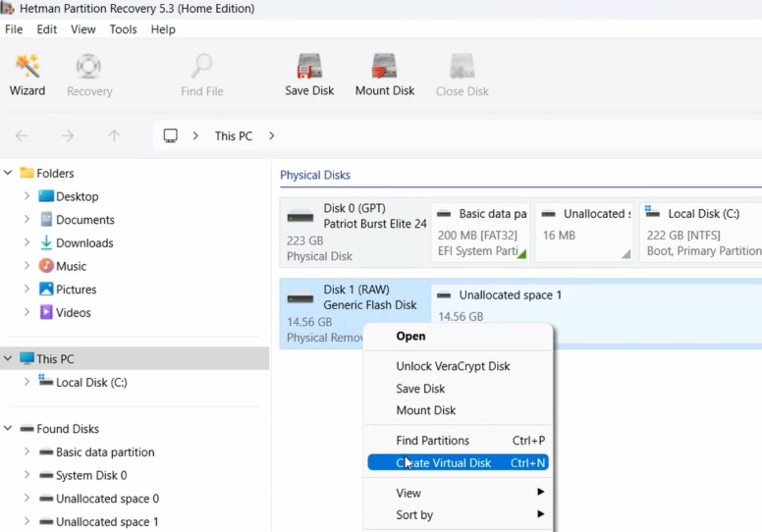Select the Basic data partition 200 MB FAT32 tile
Viewport: 762px width, 532px height.
[x=480, y=233]
